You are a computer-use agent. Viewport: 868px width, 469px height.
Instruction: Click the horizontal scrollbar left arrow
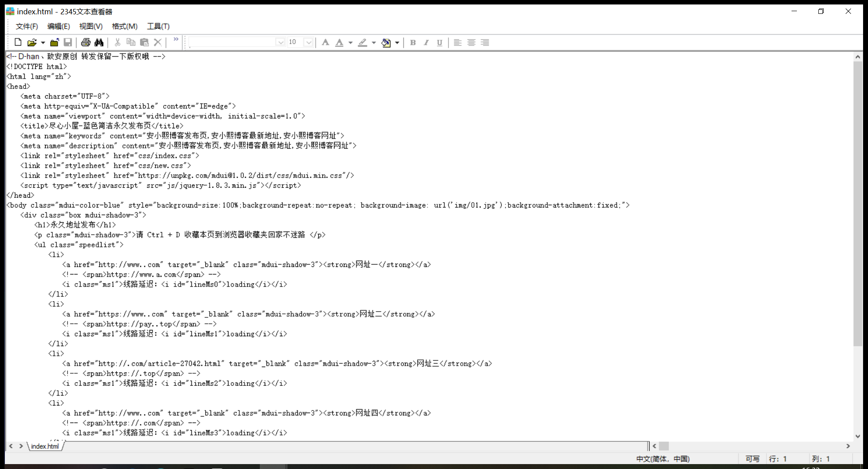click(x=655, y=446)
